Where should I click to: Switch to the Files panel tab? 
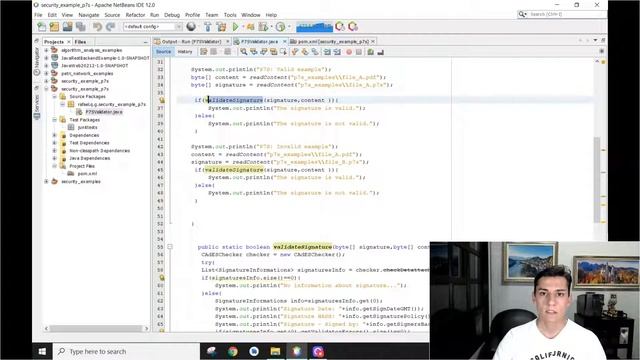pos(80,42)
